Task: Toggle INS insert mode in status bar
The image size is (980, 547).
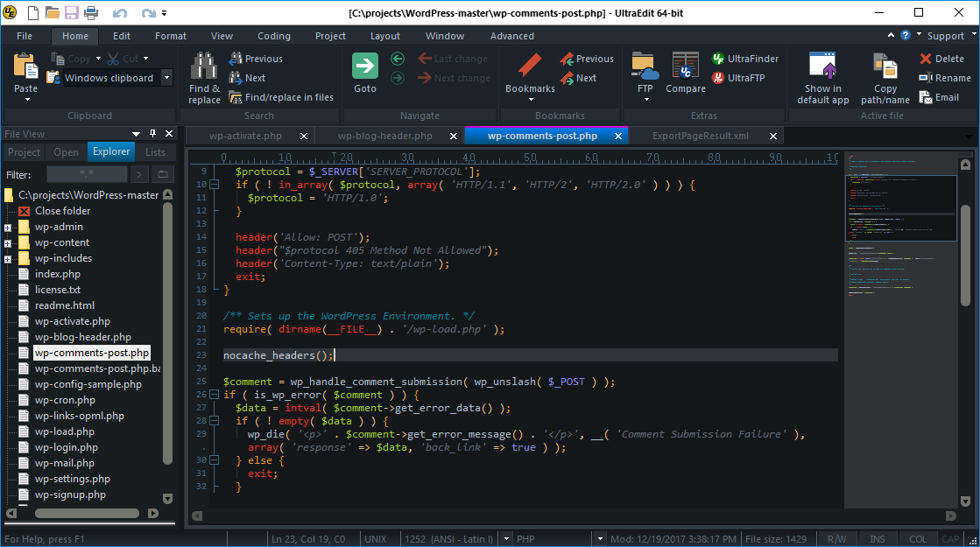Action: tap(878, 539)
